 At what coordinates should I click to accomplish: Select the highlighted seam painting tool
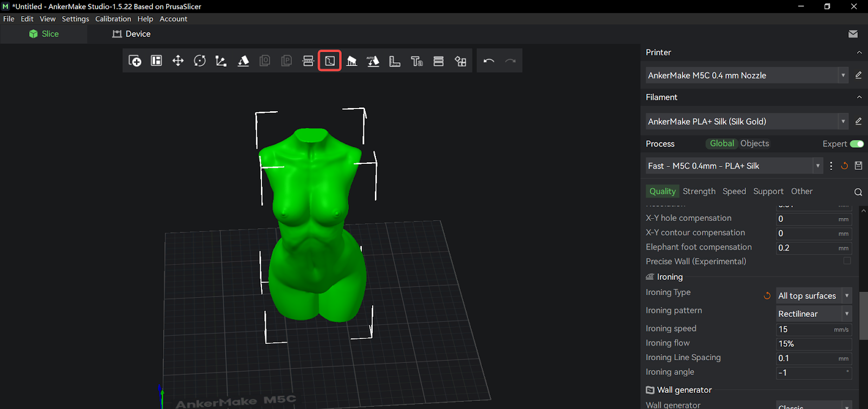[330, 61]
